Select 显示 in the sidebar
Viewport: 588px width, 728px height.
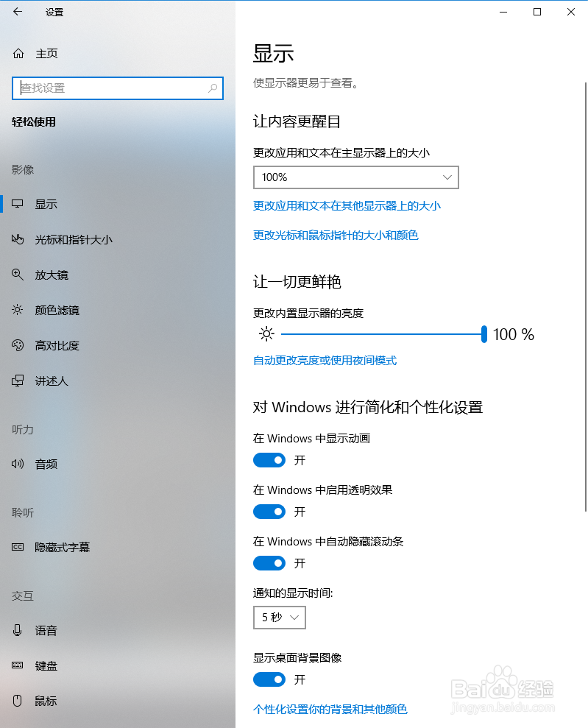coord(46,204)
